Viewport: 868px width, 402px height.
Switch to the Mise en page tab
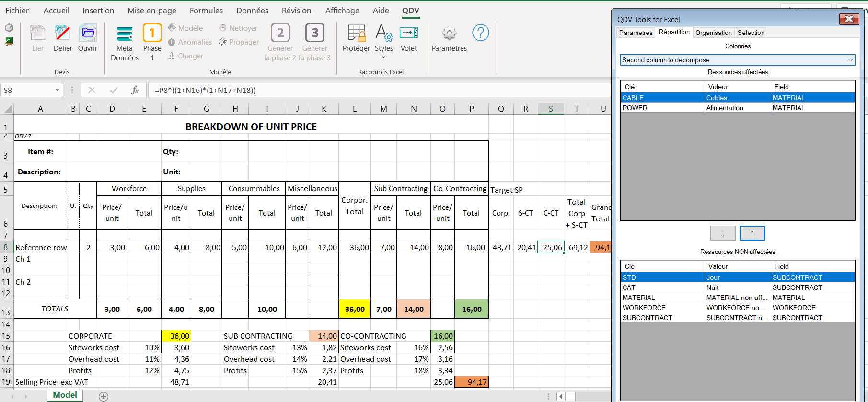pos(152,11)
